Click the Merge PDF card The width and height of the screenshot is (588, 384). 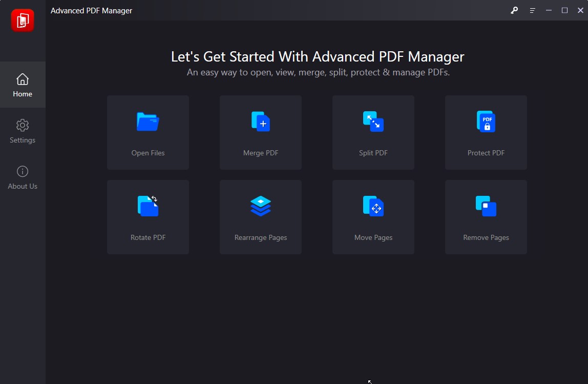pyautogui.click(x=260, y=132)
